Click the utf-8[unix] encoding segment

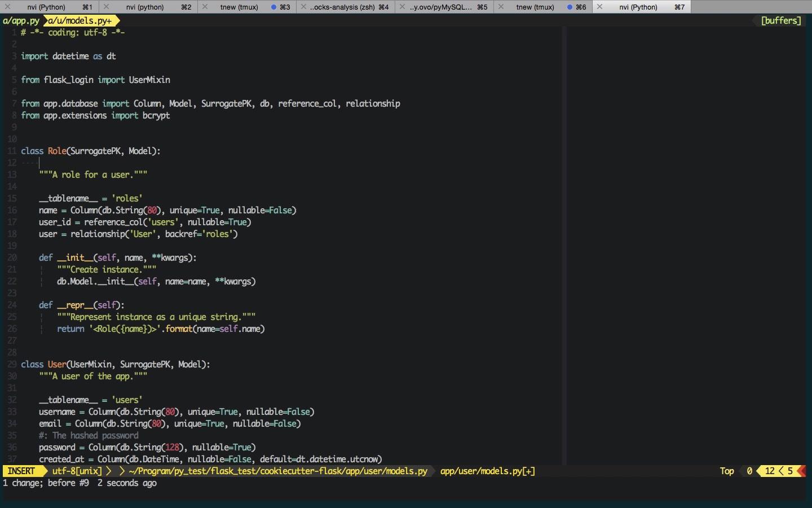point(77,471)
